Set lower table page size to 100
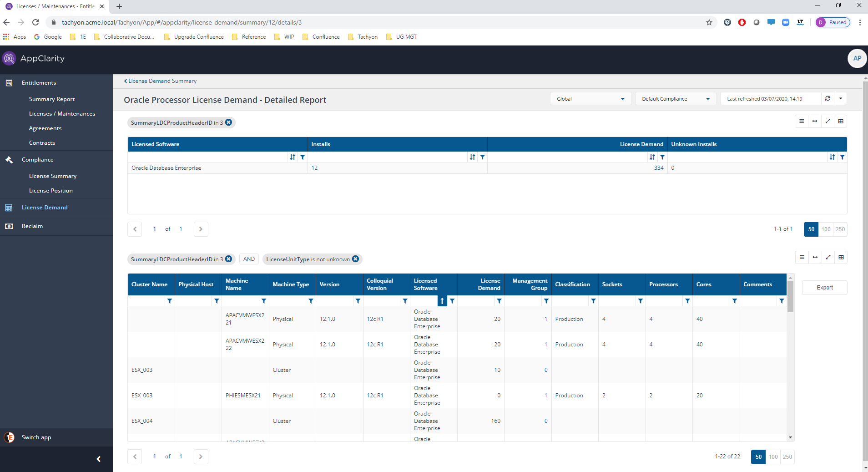Image resolution: width=868 pixels, height=472 pixels. click(x=773, y=457)
